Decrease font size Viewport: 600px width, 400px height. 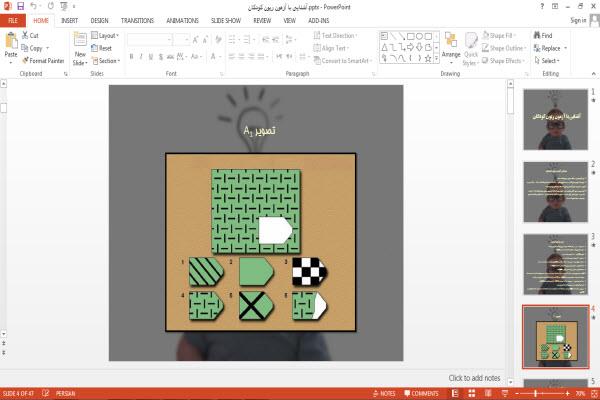tap(205, 39)
